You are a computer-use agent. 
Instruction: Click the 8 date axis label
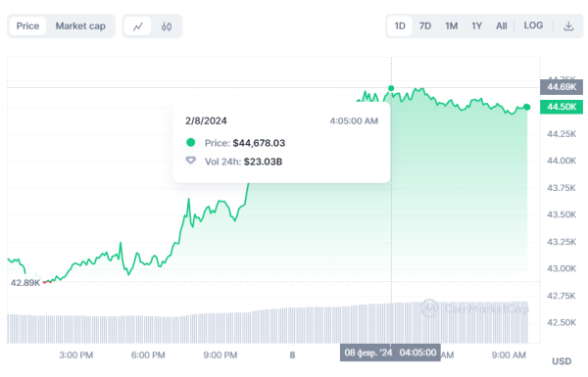coord(292,354)
